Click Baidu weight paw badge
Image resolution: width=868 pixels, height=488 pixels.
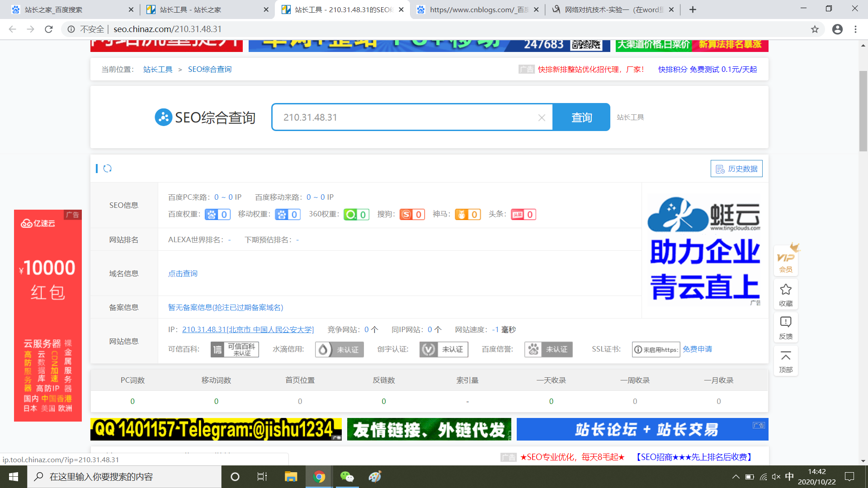[x=217, y=215]
